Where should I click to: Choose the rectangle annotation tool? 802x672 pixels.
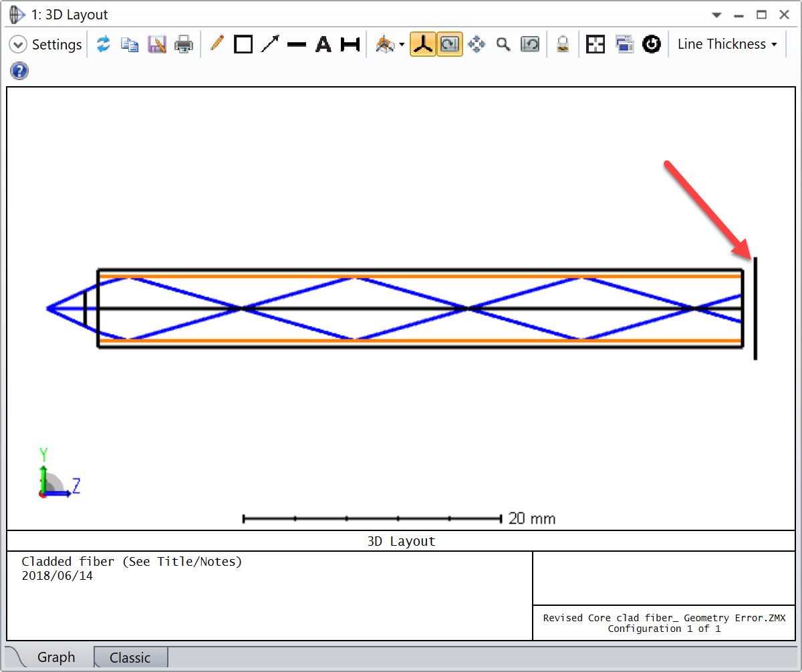pos(243,45)
